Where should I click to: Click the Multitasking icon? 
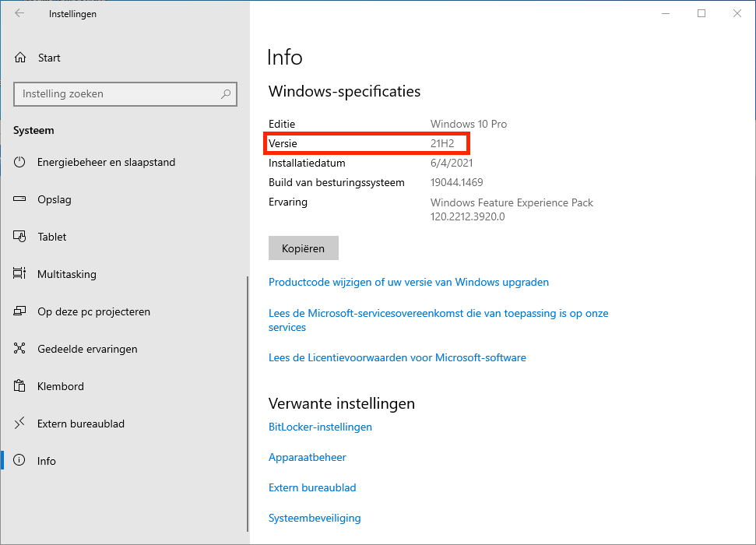pyautogui.click(x=20, y=274)
